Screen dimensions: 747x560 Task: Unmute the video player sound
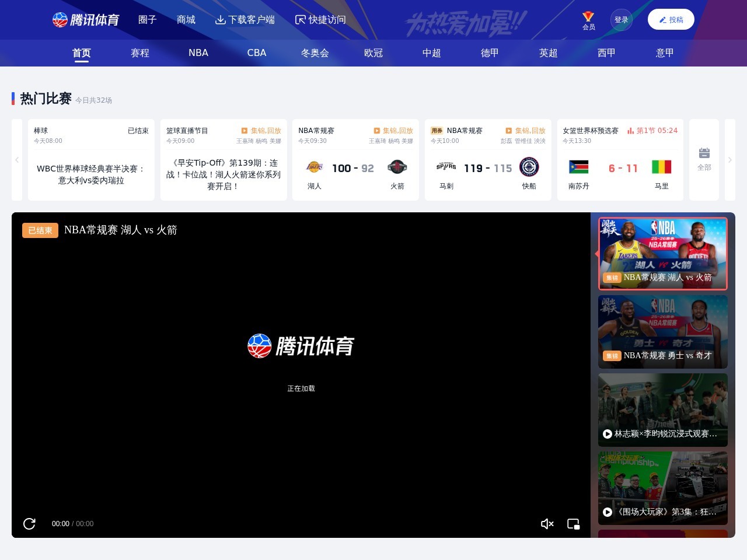coord(547,524)
